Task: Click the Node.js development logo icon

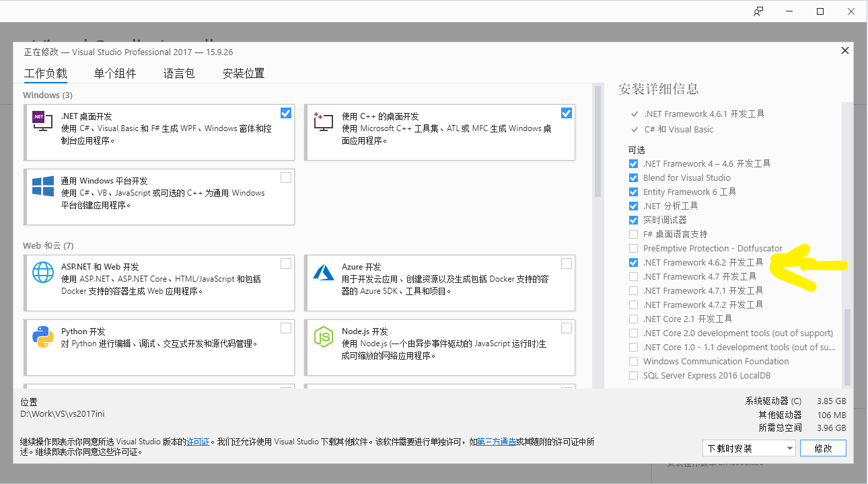Action: pyautogui.click(x=323, y=336)
